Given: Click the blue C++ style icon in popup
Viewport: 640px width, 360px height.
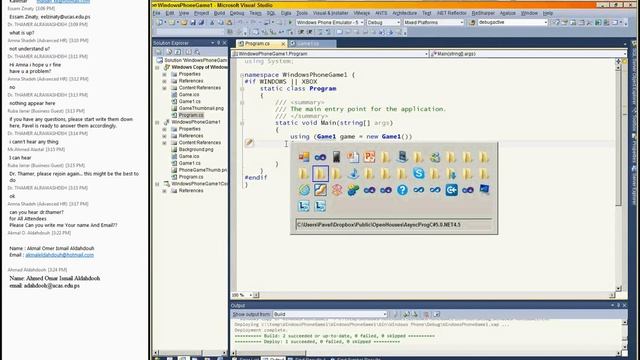Looking at the screenshot, I should 451,190.
